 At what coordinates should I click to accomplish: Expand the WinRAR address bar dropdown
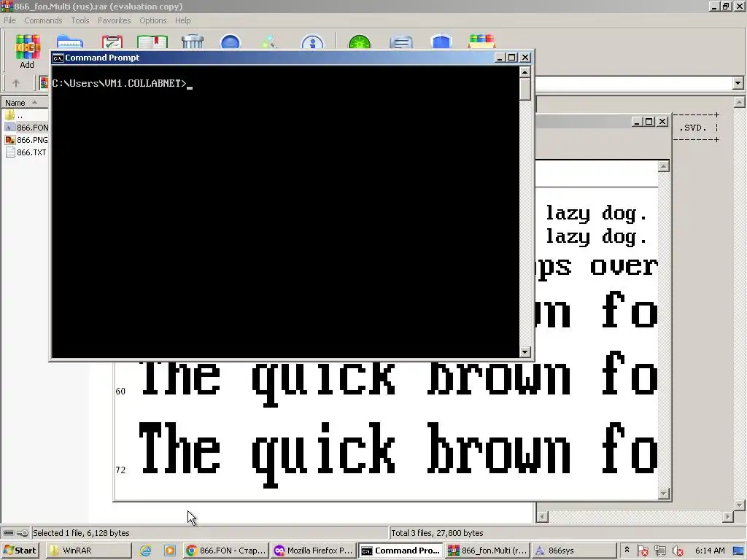click(x=738, y=83)
